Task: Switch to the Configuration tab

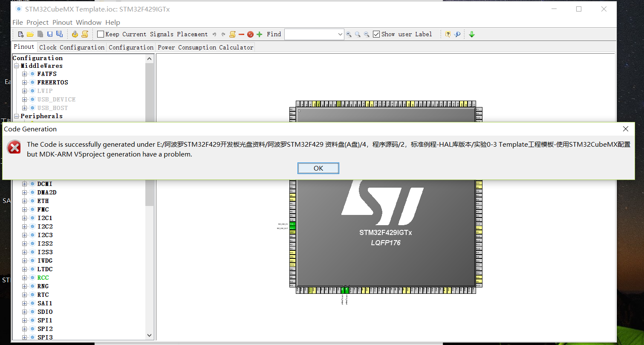Action: pyautogui.click(x=131, y=47)
